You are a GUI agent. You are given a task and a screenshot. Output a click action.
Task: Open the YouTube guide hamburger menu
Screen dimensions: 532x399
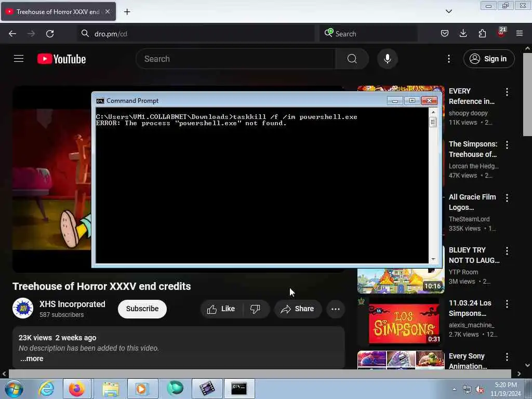tap(19, 59)
